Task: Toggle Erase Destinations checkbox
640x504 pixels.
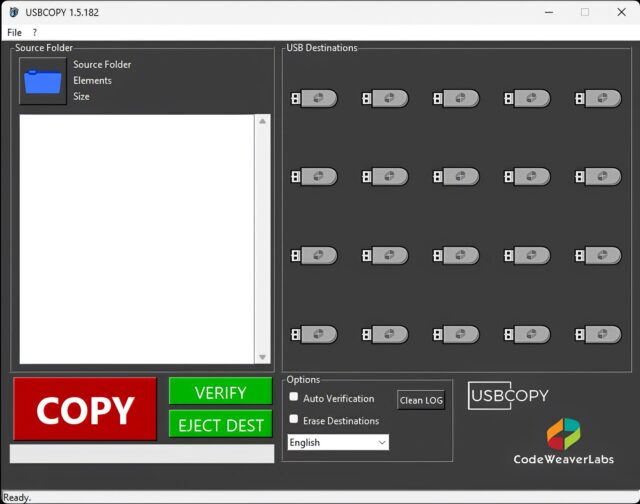Action: click(293, 419)
